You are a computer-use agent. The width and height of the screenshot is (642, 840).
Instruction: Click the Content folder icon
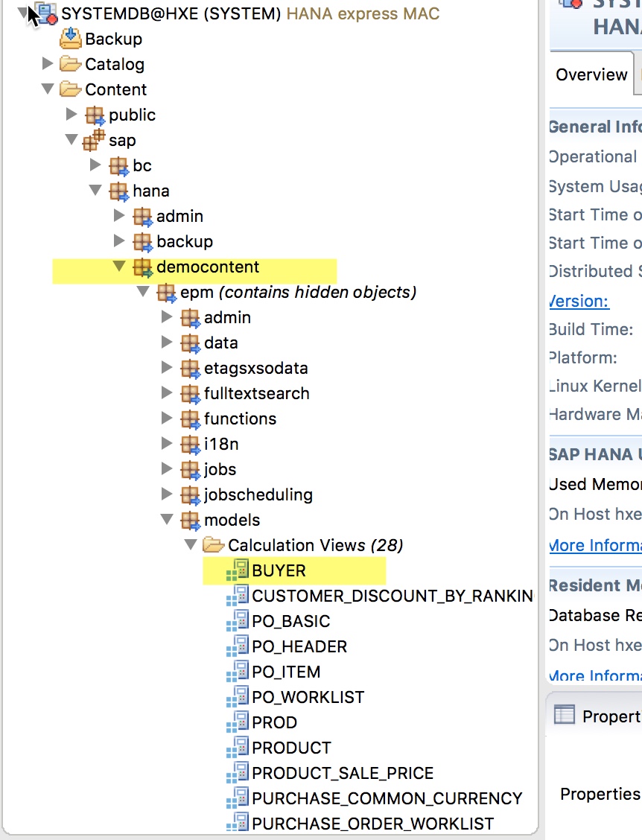click(x=70, y=89)
